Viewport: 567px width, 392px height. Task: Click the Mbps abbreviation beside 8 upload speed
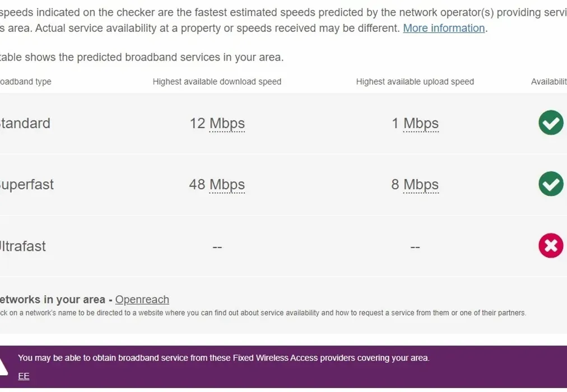click(x=421, y=184)
